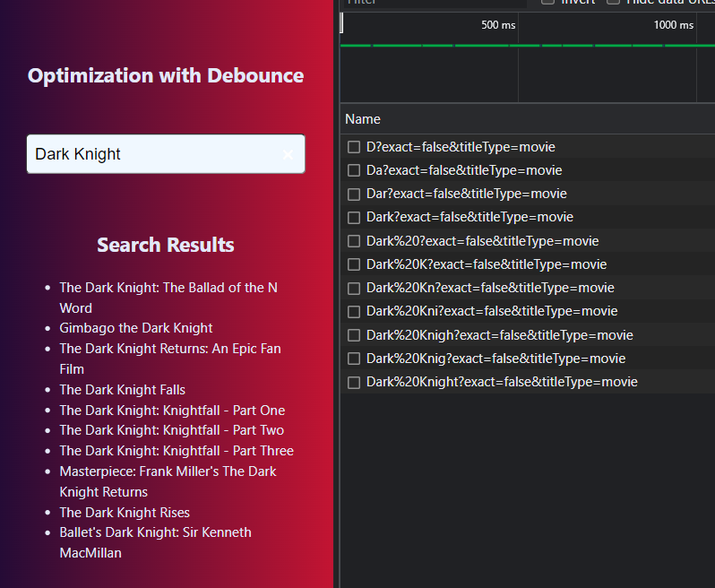
Task: Select the Dark%20Kn?exact=false request row
Action: coord(528,288)
